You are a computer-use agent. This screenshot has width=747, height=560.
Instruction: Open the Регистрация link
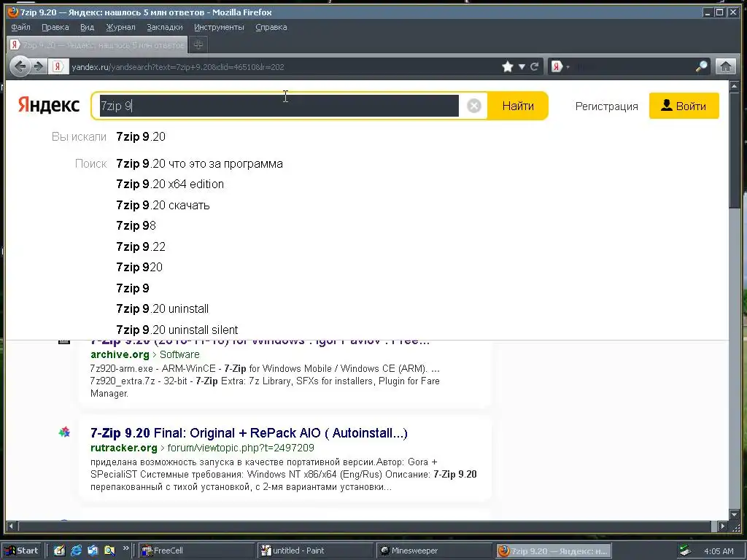pos(606,106)
